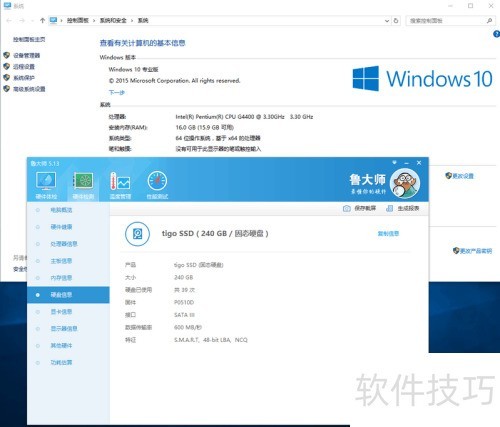Image resolution: width=500 pixels, height=427 pixels.
Task: Click 'Windows 10 专业版' edition text
Action: (x=133, y=69)
